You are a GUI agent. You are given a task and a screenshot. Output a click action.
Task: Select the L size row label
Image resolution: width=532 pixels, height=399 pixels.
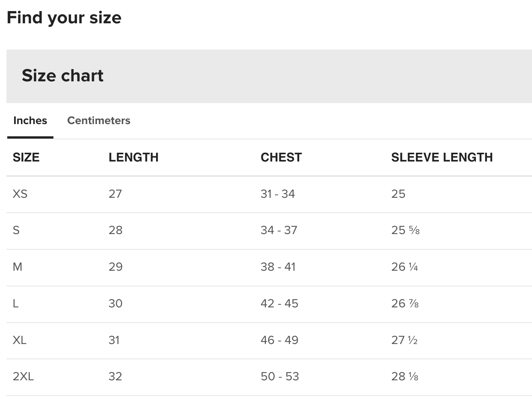click(16, 304)
